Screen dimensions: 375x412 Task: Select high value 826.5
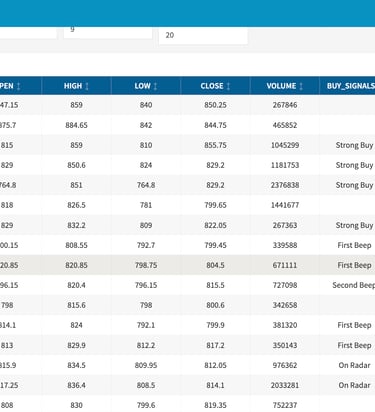tap(76, 205)
